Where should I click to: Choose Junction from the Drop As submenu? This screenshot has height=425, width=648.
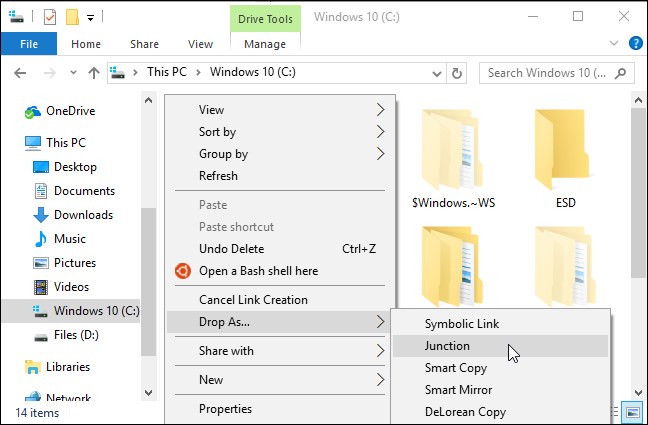pos(447,346)
